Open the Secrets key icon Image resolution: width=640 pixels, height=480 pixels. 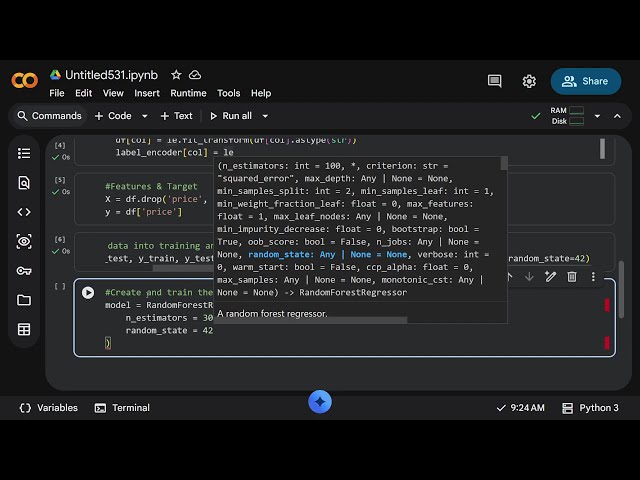(24, 271)
